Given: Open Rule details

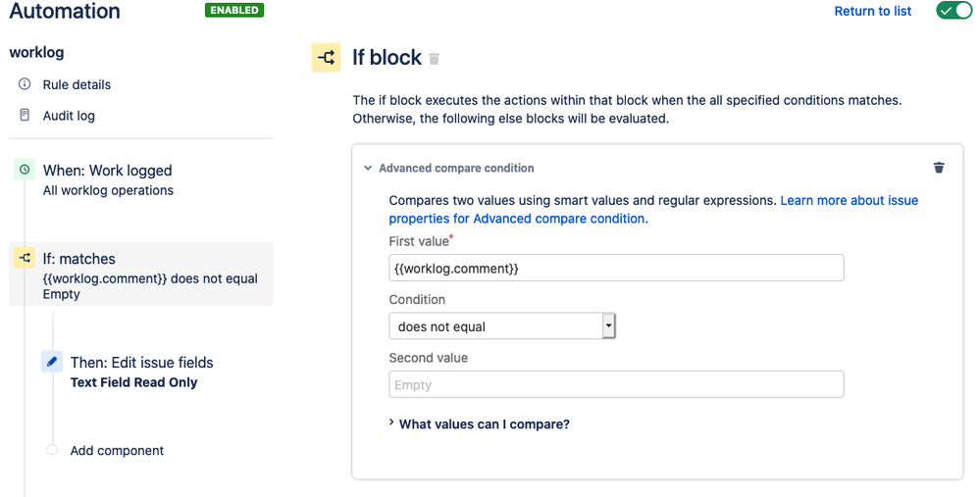Looking at the screenshot, I should (x=77, y=84).
